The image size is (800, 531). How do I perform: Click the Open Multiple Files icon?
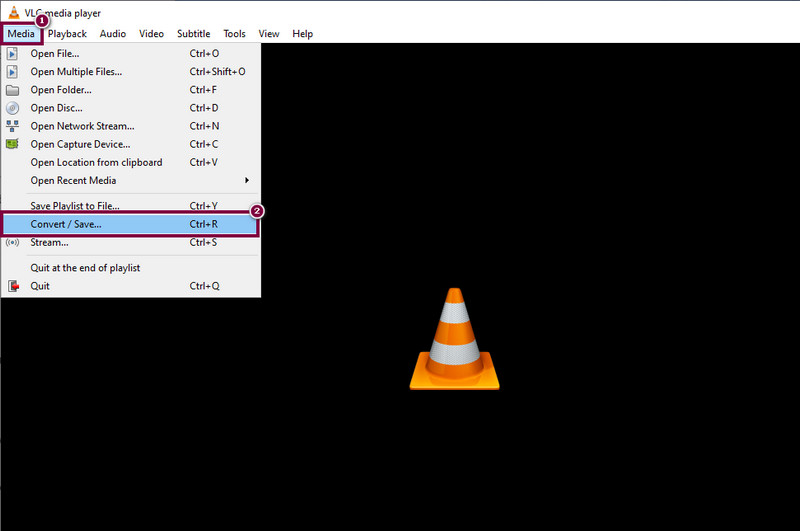[x=12, y=72]
